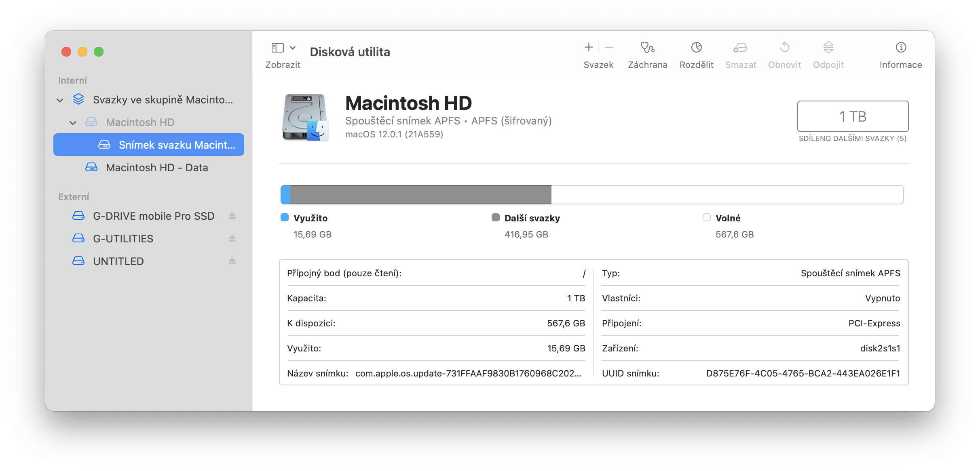Eject the G-UTILITIES drive
Screen dimensions: 980x471
[x=232, y=239]
